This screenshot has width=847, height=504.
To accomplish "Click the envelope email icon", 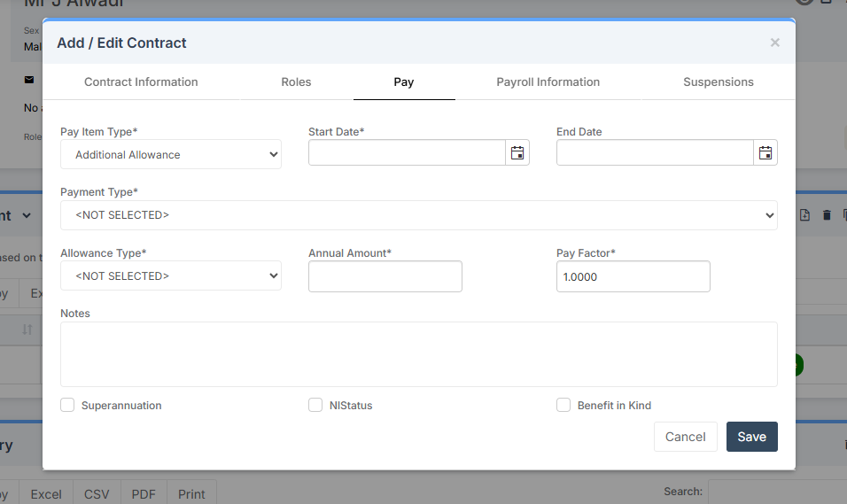I will 29,80.
